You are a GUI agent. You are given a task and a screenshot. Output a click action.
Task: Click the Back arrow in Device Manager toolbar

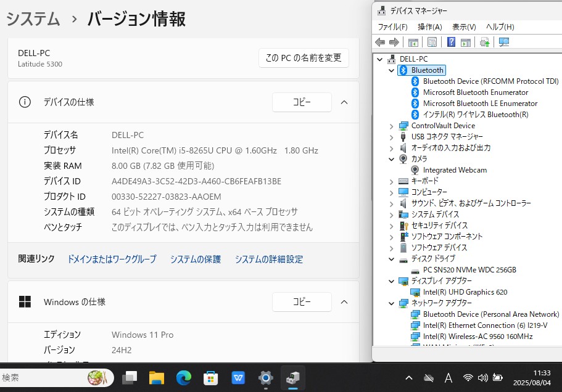(x=380, y=43)
